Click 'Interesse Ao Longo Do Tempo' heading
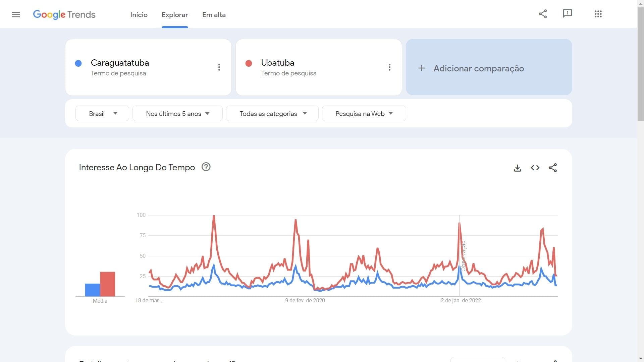 coord(137,167)
